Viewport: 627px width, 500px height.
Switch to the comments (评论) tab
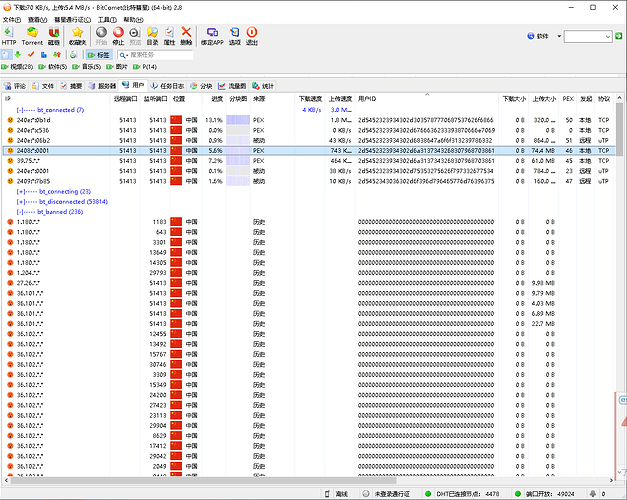pos(15,86)
